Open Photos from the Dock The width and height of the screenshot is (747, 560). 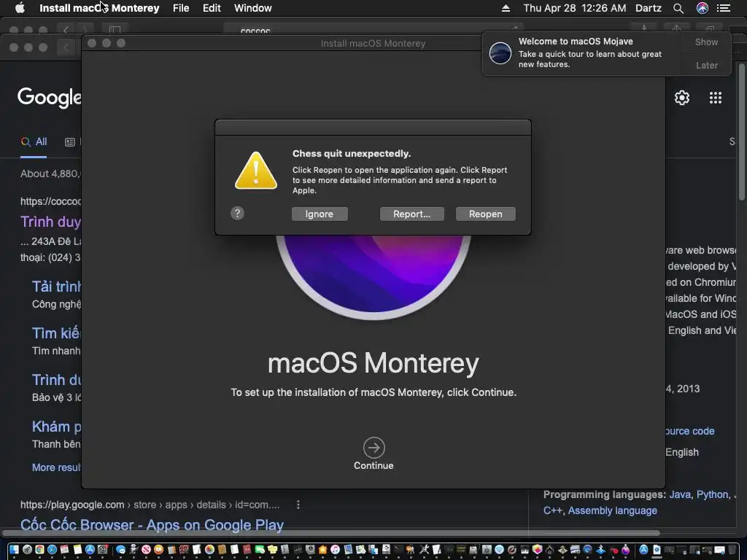tap(209, 550)
